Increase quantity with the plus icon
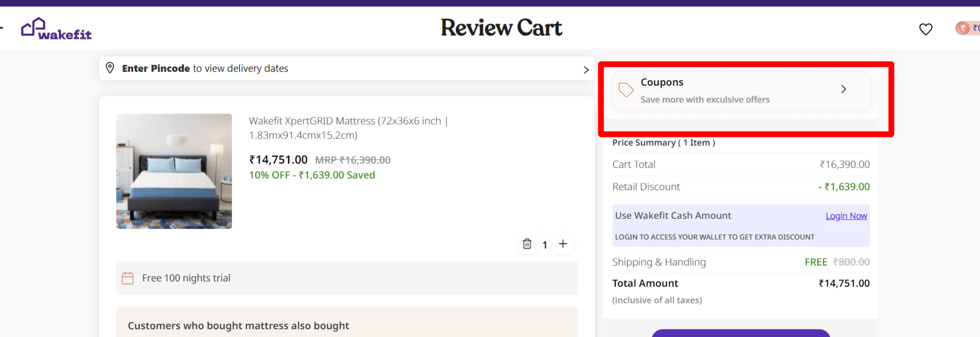The height and width of the screenshot is (337, 980). 563,244
